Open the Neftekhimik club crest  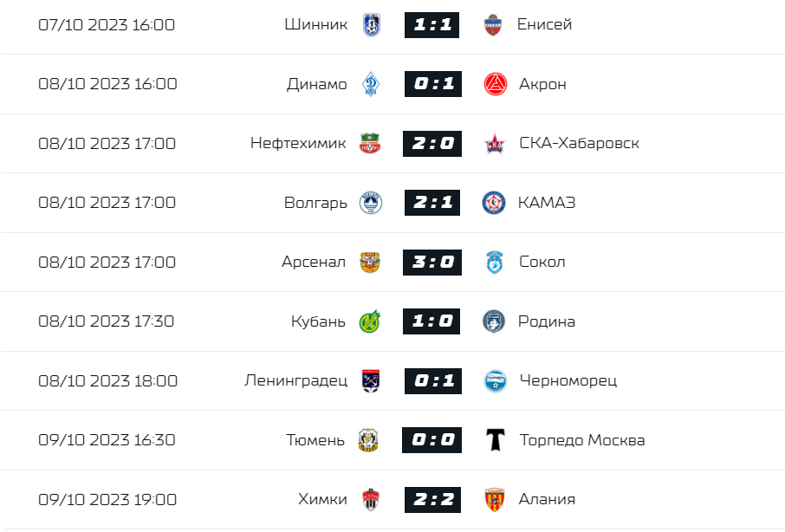[370, 143]
